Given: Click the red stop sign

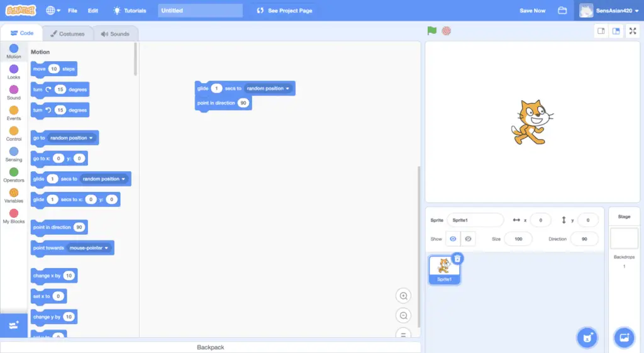Looking at the screenshot, I should coord(447,31).
